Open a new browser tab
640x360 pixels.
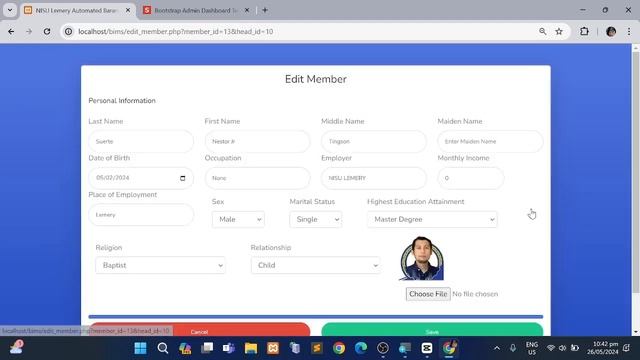pos(265,10)
